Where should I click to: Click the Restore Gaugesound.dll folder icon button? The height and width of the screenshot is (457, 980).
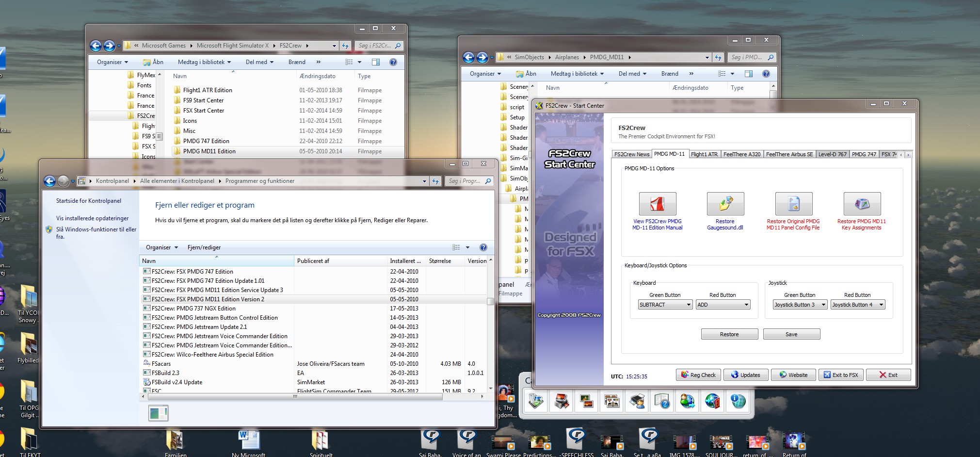[725, 204]
